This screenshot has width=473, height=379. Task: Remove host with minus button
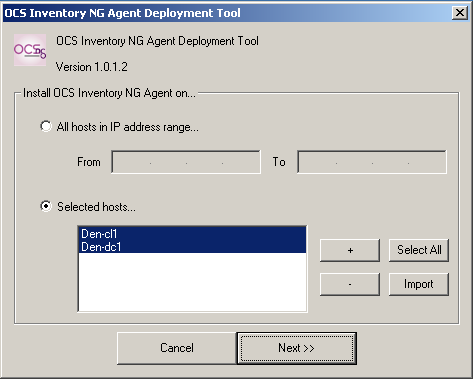coord(350,284)
